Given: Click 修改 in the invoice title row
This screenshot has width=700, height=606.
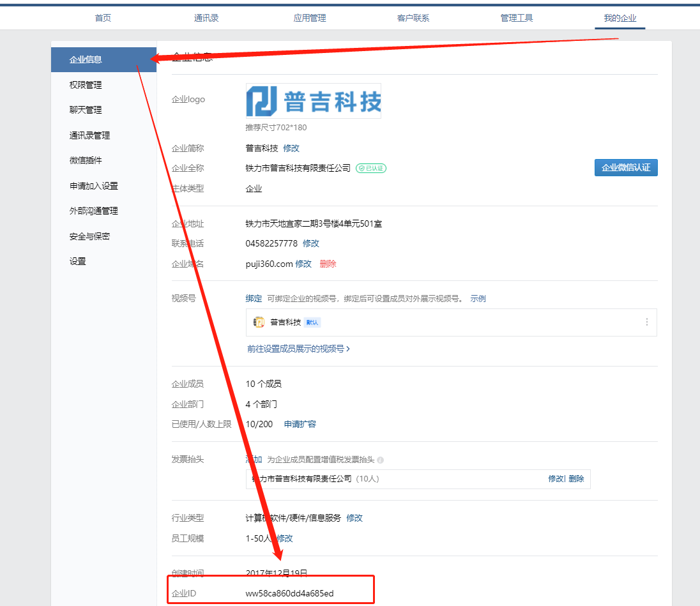Looking at the screenshot, I should click(556, 479).
